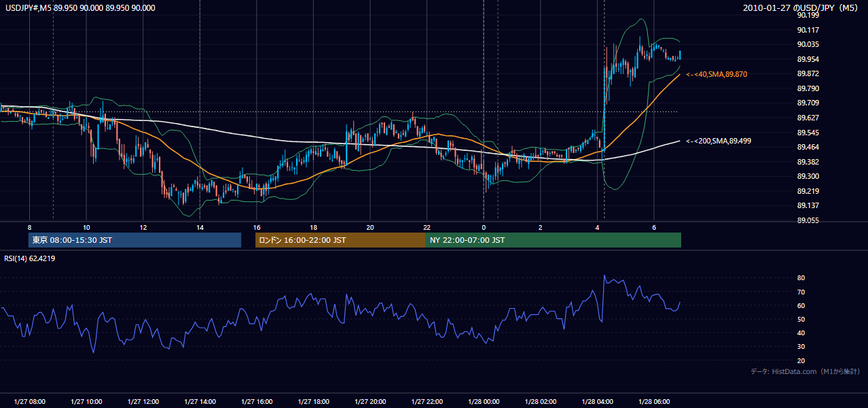Click the 89.055 price axis label
The image size is (868, 408).
pos(807,220)
